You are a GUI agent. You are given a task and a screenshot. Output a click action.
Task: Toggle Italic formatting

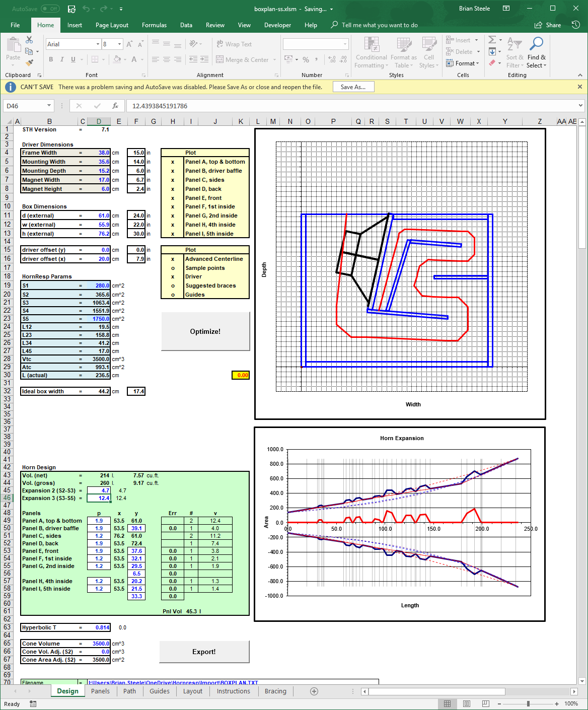click(x=62, y=59)
